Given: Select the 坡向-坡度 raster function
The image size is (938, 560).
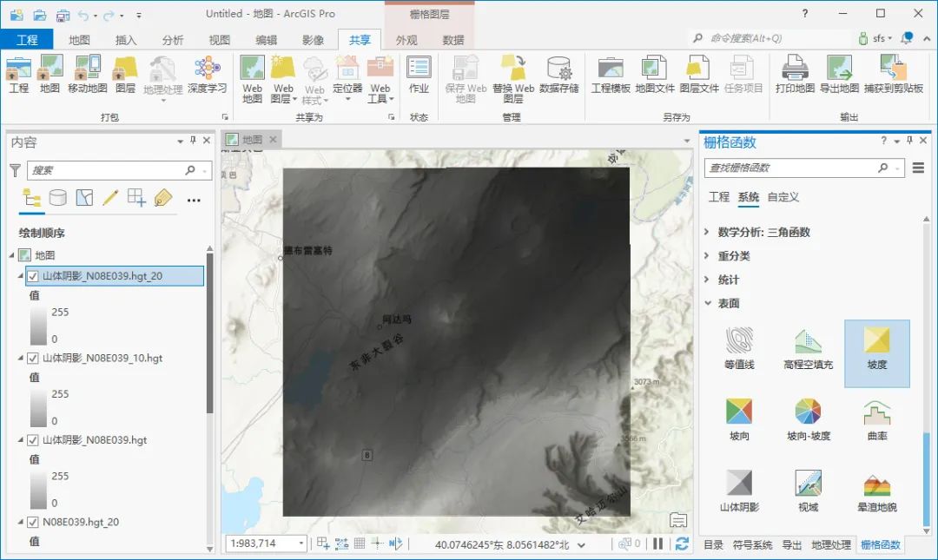Looking at the screenshot, I should pyautogui.click(x=809, y=420).
